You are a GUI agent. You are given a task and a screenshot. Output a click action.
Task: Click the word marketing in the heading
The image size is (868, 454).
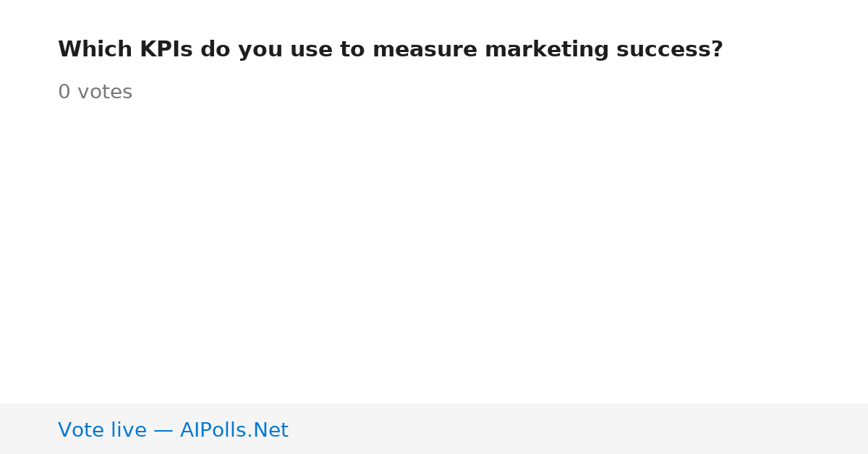pyautogui.click(x=547, y=50)
